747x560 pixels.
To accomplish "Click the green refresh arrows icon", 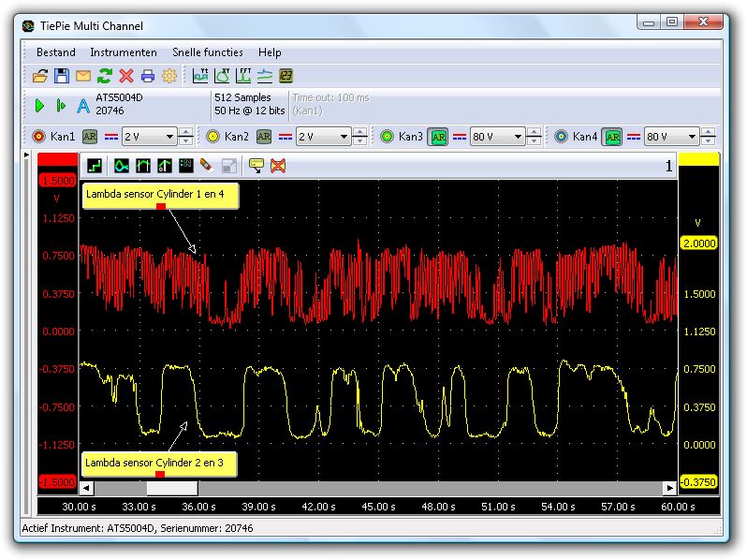I will pos(104,76).
